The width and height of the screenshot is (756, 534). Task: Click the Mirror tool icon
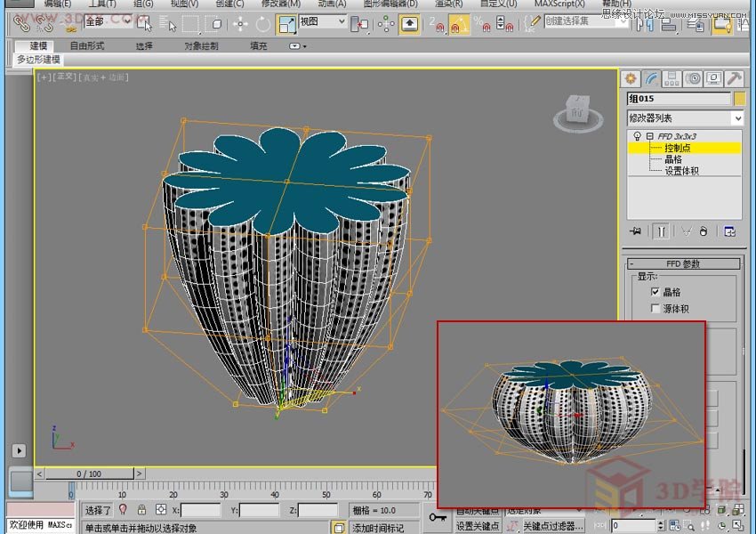[643, 23]
